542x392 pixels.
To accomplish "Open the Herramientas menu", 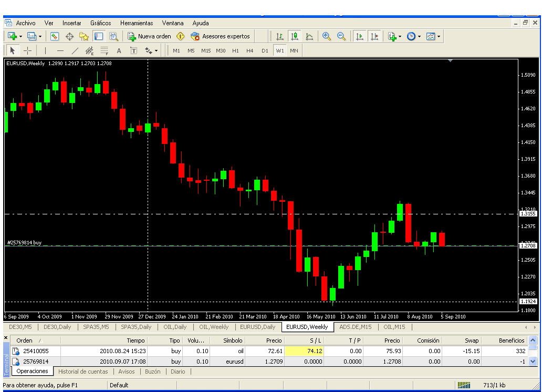I will coord(137,23).
